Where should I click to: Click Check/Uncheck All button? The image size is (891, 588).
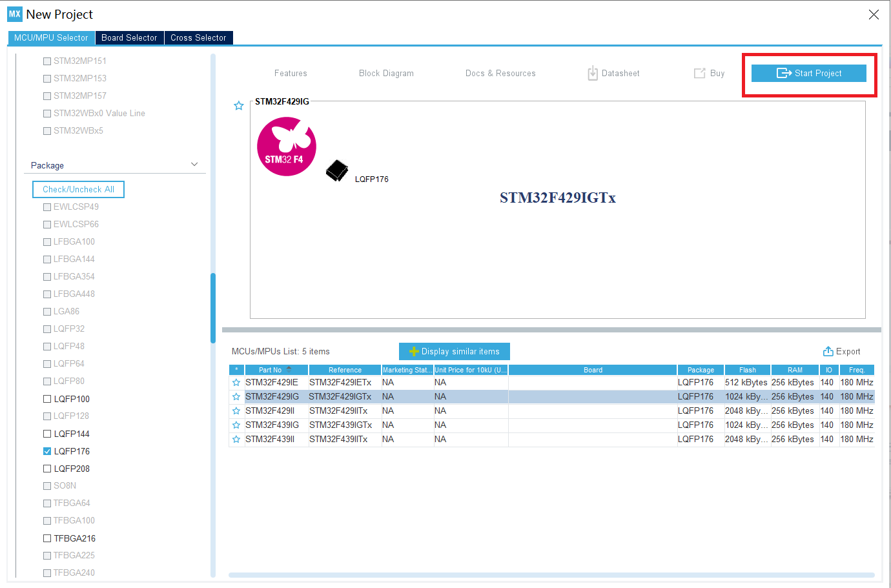coord(78,190)
